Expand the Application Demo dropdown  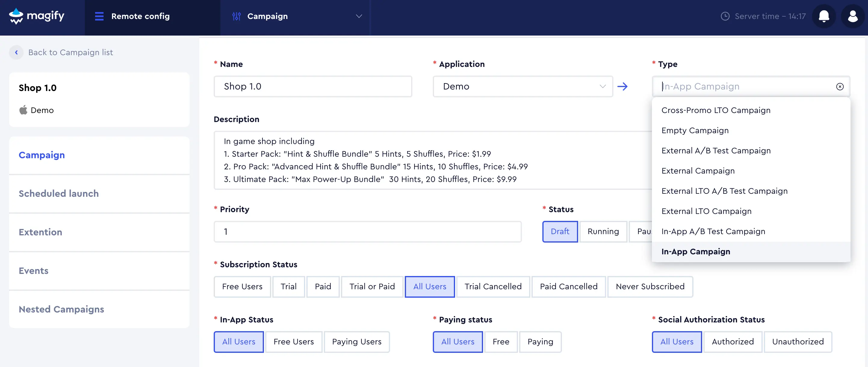tap(603, 87)
